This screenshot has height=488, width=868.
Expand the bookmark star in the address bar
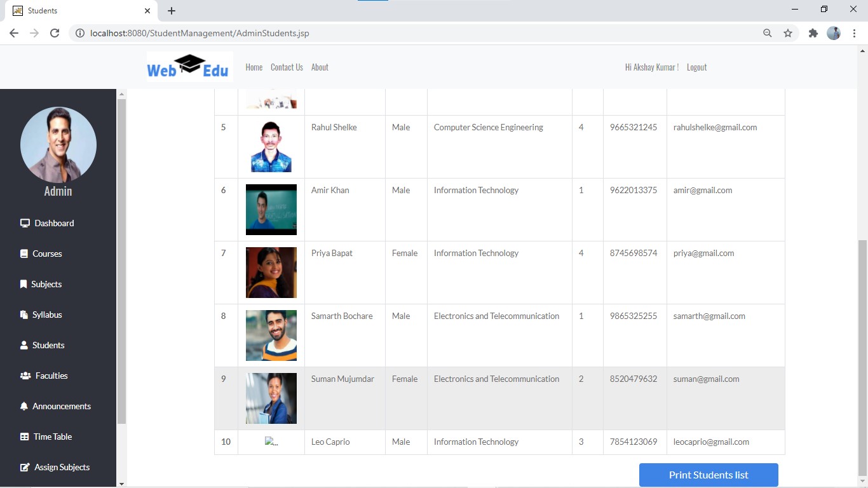pyautogui.click(x=788, y=32)
